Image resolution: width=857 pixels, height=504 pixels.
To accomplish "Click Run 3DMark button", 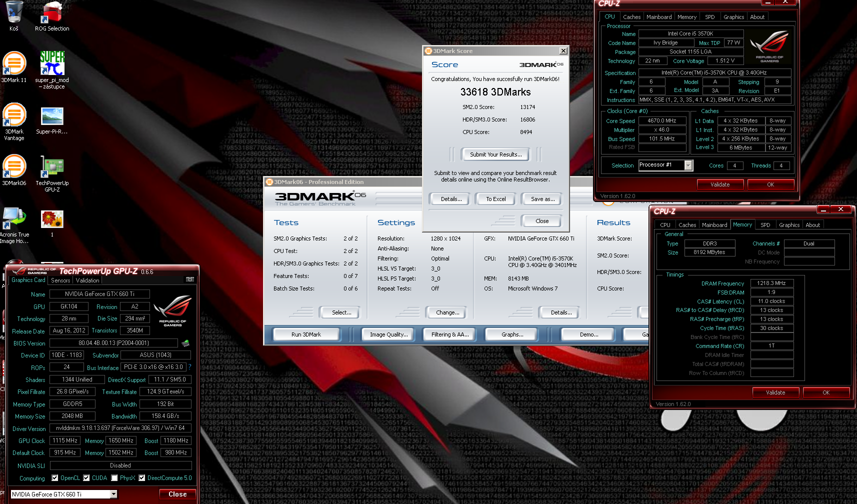I will point(306,334).
